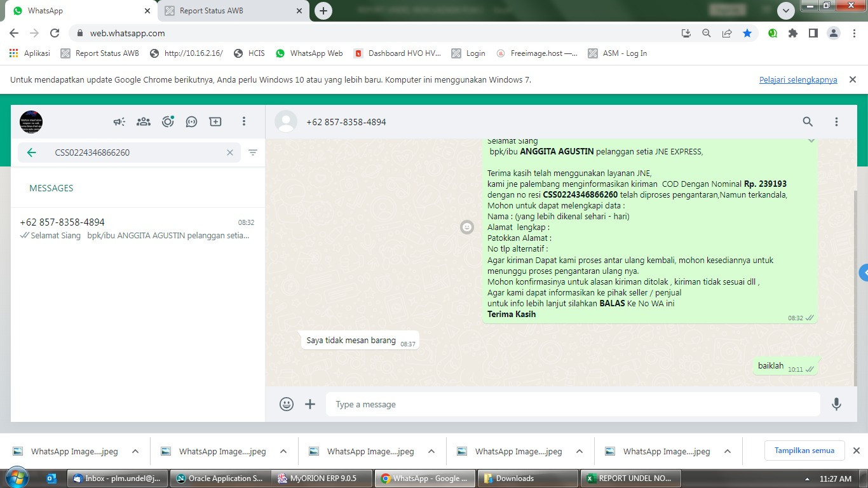Screen dimensions: 868x488
Task: Reload the WhatsApp page
Action: [x=55, y=33]
